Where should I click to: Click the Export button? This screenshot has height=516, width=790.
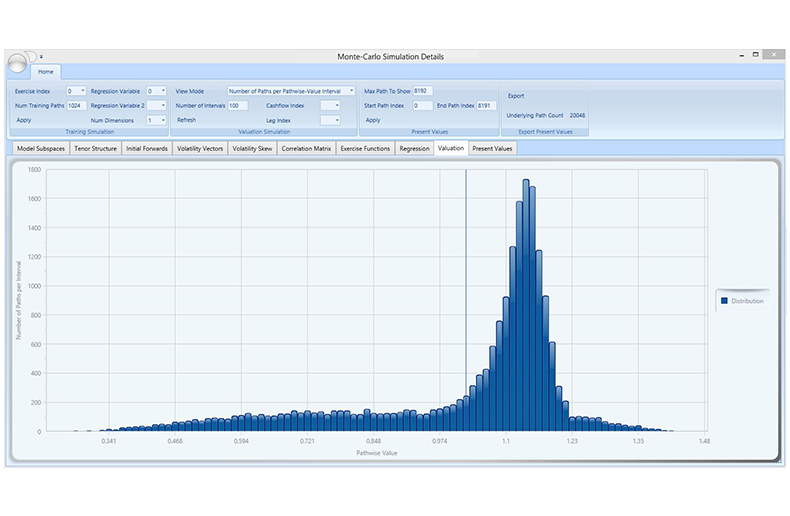pyautogui.click(x=516, y=96)
